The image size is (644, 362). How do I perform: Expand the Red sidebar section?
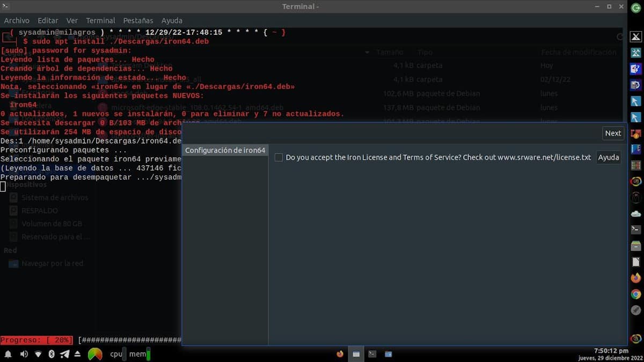(10, 250)
